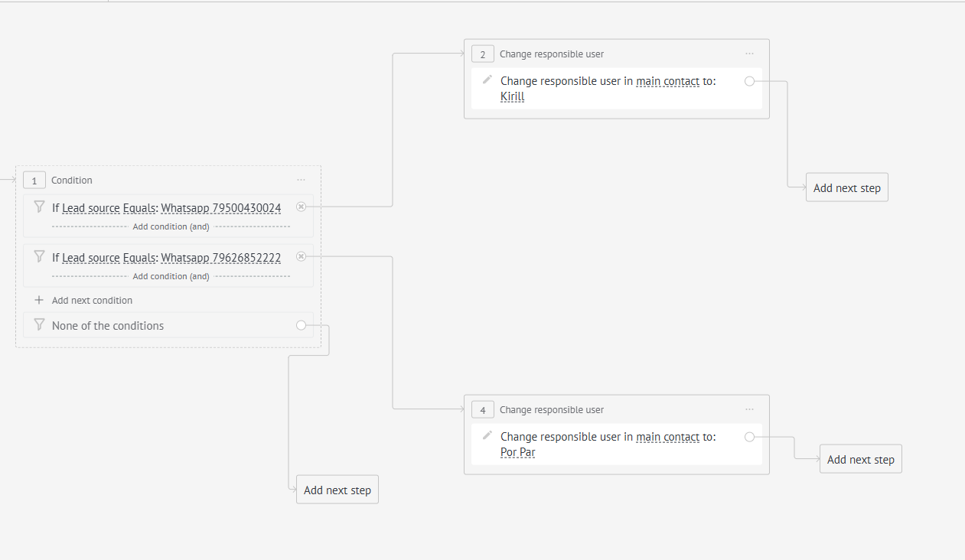Open the Condition block options menu
Image resolution: width=965 pixels, height=560 pixels.
pyautogui.click(x=301, y=180)
